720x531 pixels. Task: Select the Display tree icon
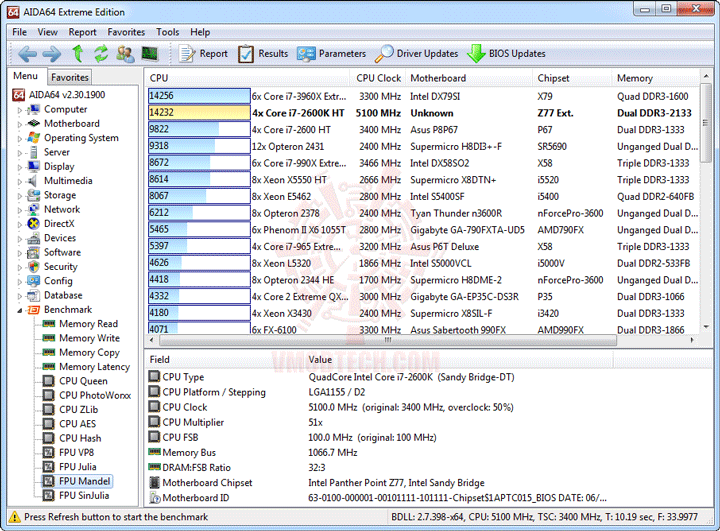(x=33, y=166)
